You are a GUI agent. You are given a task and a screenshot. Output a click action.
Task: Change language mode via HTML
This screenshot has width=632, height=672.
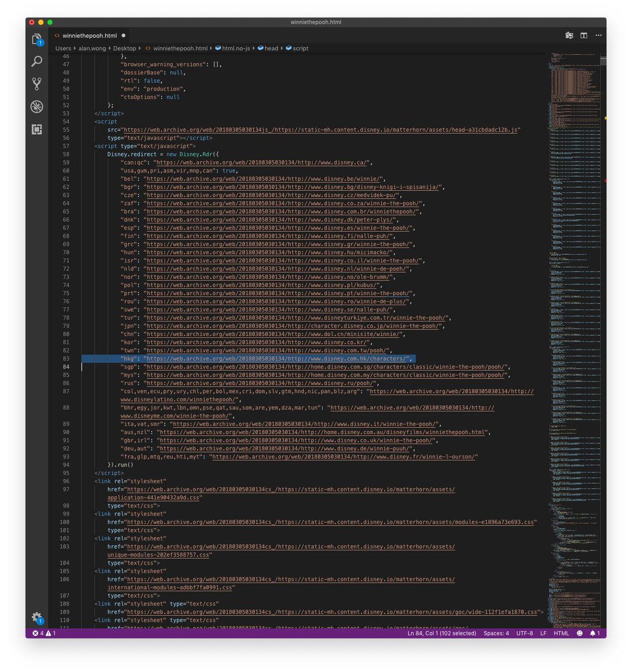point(561,633)
